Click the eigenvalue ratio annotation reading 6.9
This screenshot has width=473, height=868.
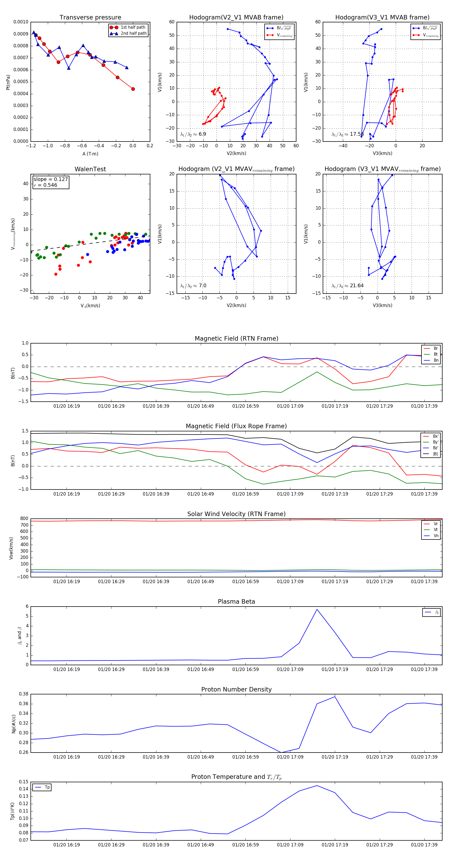point(193,134)
